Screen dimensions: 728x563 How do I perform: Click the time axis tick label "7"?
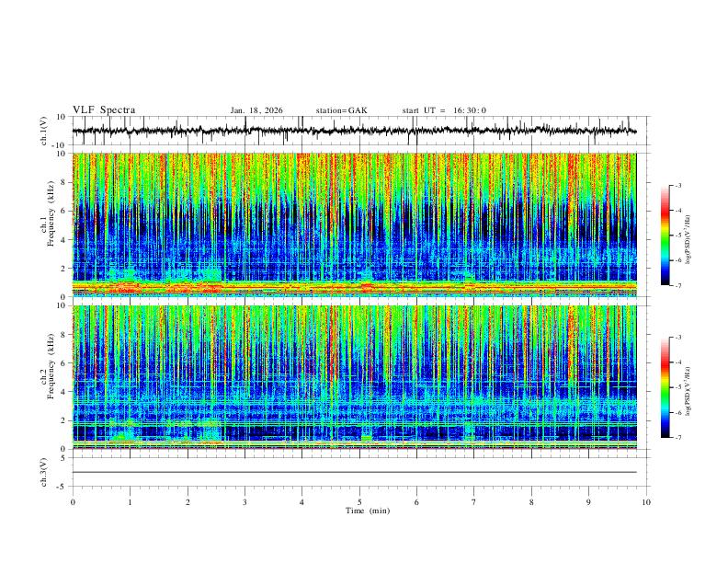coord(474,502)
